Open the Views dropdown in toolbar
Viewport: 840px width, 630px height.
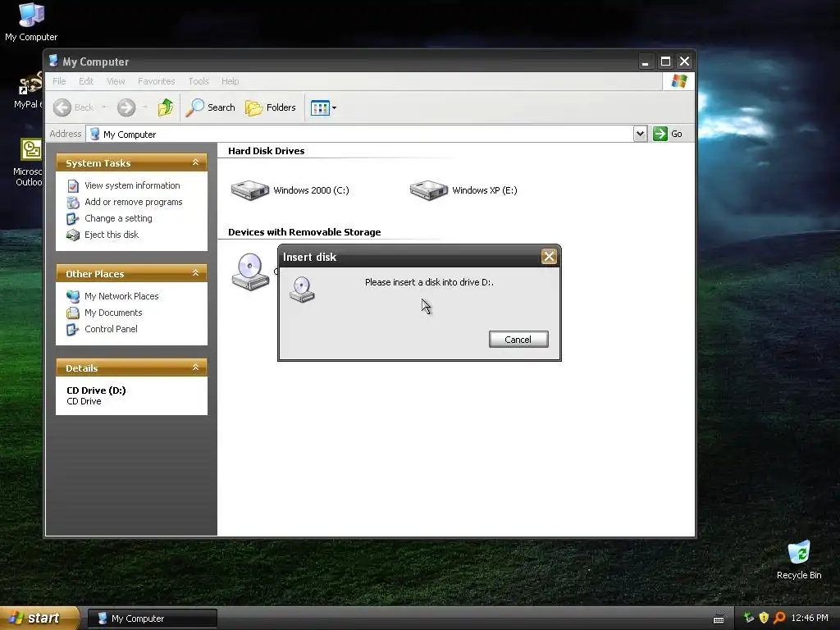click(x=323, y=107)
